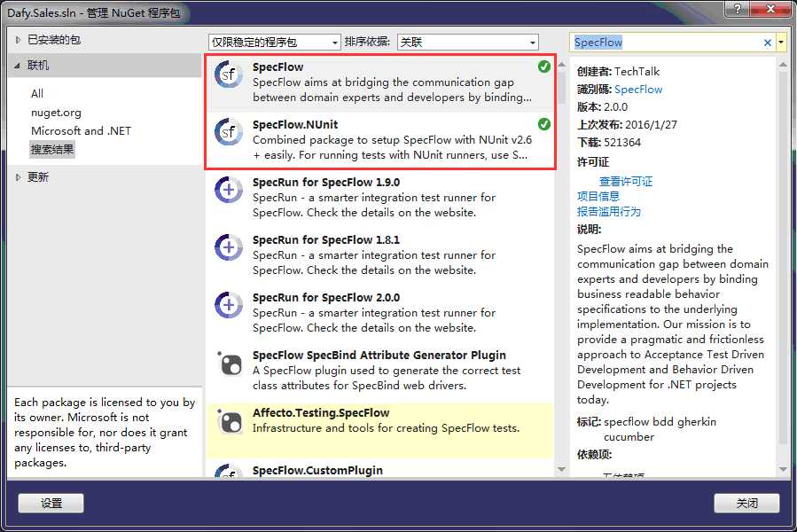Open the 项目信息 link
The width and height of the screenshot is (797, 532).
(x=598, y=196)
